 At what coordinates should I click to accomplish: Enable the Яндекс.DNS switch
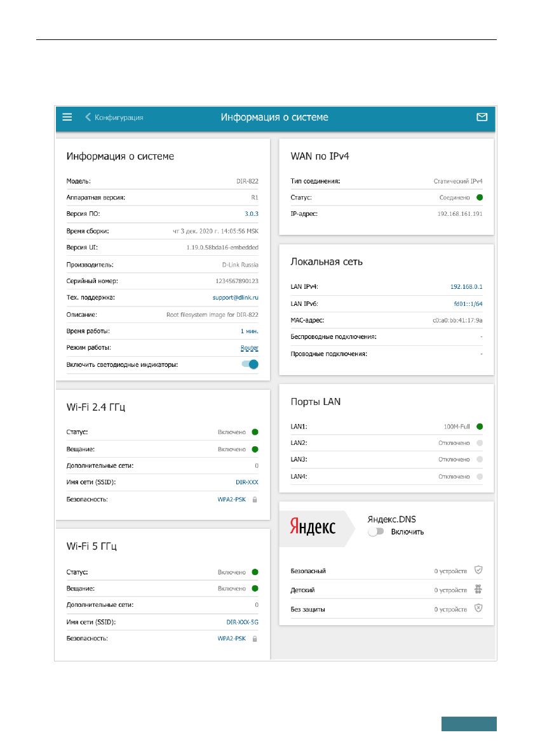coord(375,531)
